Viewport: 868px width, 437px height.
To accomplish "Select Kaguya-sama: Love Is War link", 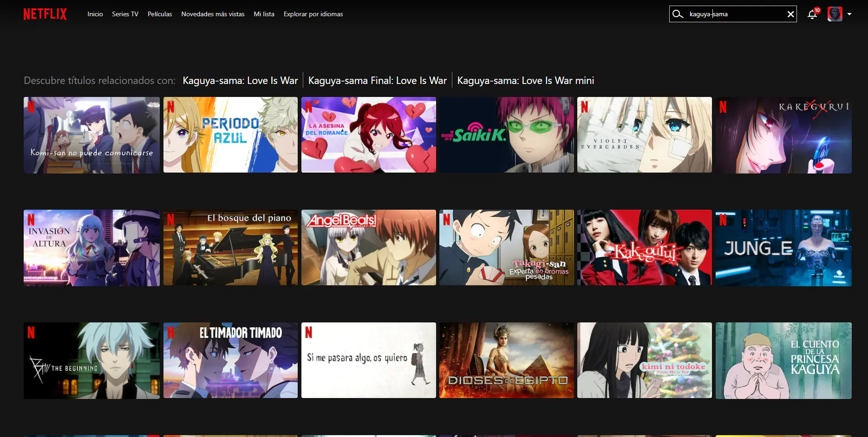I will coord(240,81).
